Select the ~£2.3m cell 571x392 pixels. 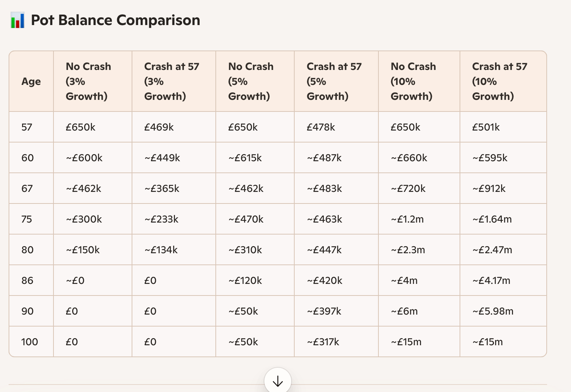pos(408,250)
